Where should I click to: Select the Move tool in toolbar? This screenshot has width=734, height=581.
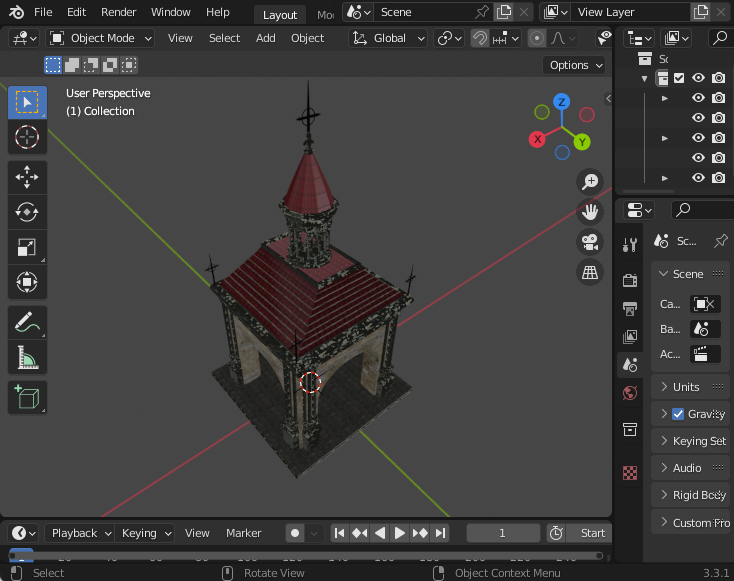[x=27, y=177]
